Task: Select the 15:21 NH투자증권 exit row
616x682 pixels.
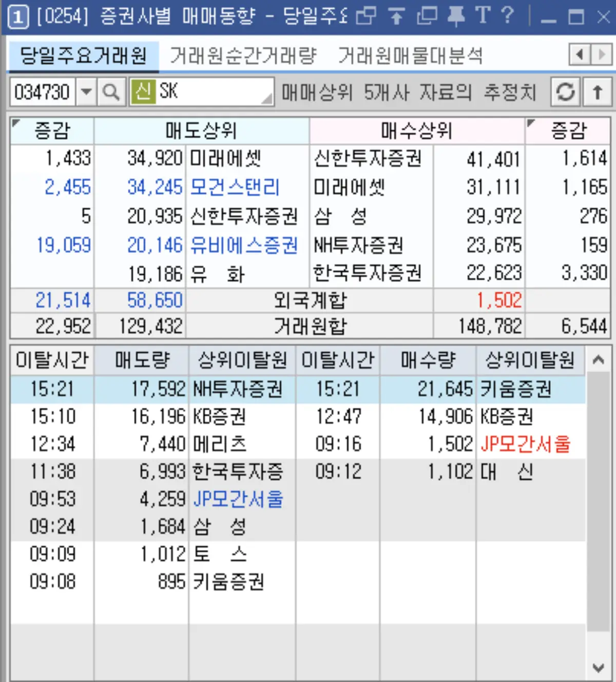Action: click(x=238, y=389)
